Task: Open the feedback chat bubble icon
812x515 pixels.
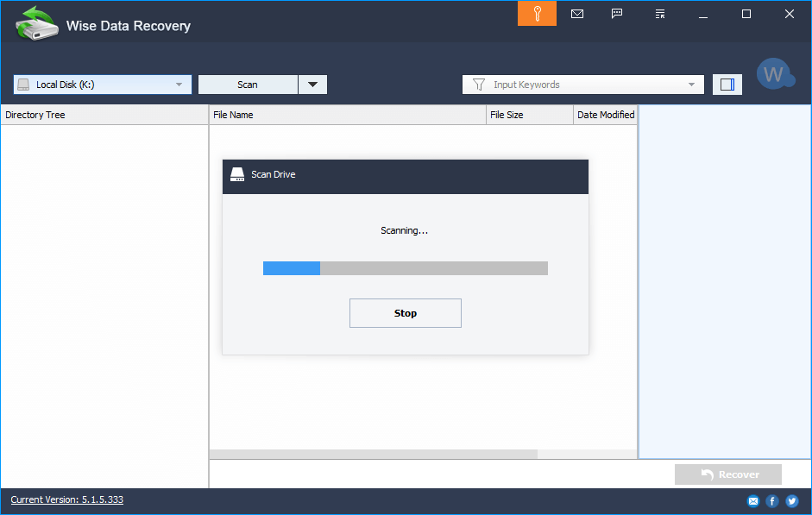Action: (x=617, y=14)
